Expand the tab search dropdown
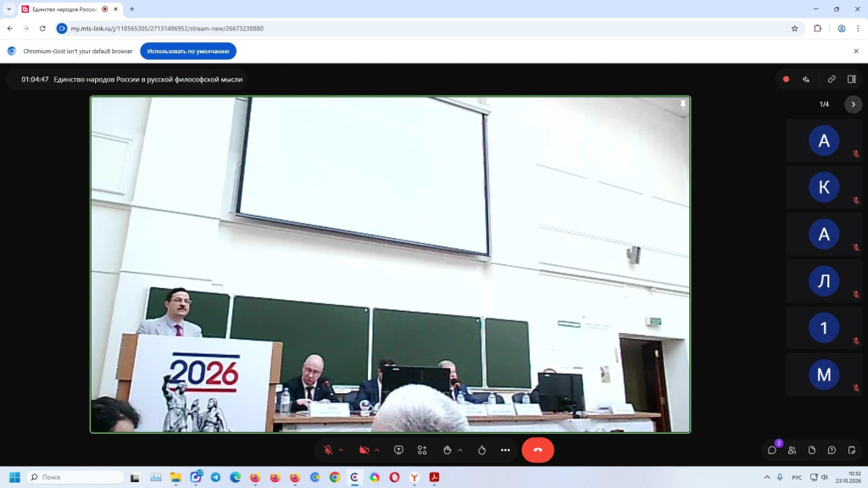Screen dimensions: 868x488 [8, 9]
